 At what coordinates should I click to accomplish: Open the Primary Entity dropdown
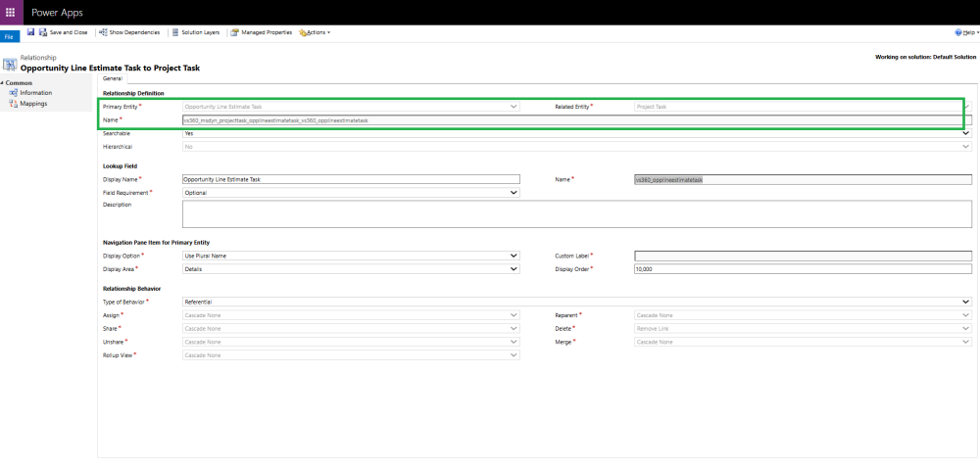pos(351,107)
